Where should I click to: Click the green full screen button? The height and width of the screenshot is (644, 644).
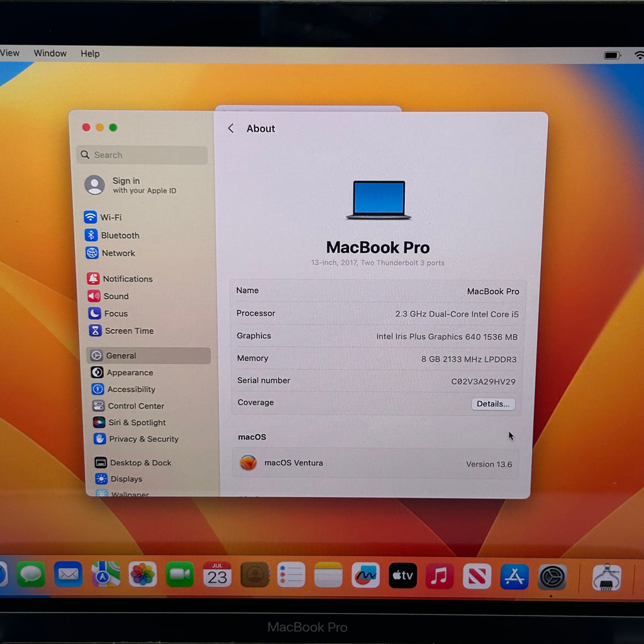pos(113,128)
